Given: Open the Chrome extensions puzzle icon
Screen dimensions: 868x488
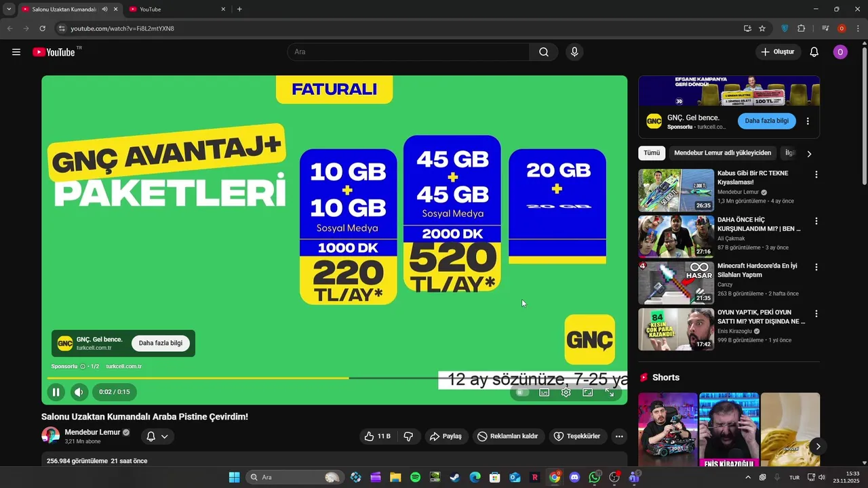Looking at the screenshot, I should coord(802,28).
